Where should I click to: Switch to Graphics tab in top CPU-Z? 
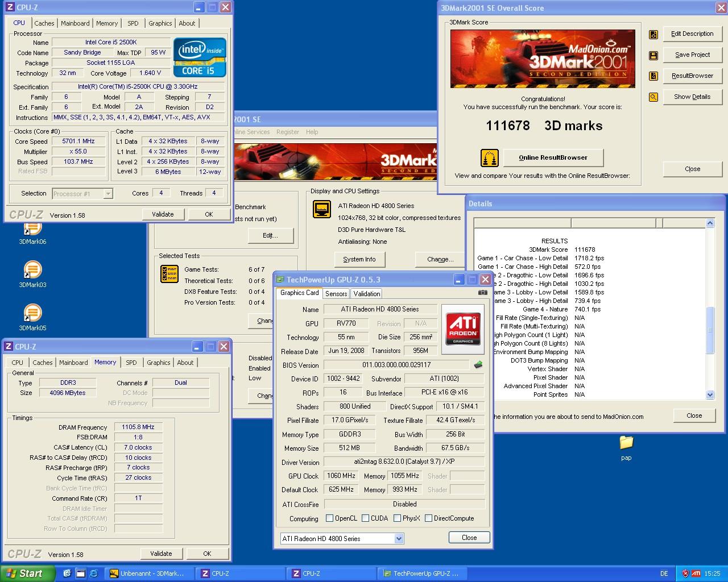pos(160,23)
